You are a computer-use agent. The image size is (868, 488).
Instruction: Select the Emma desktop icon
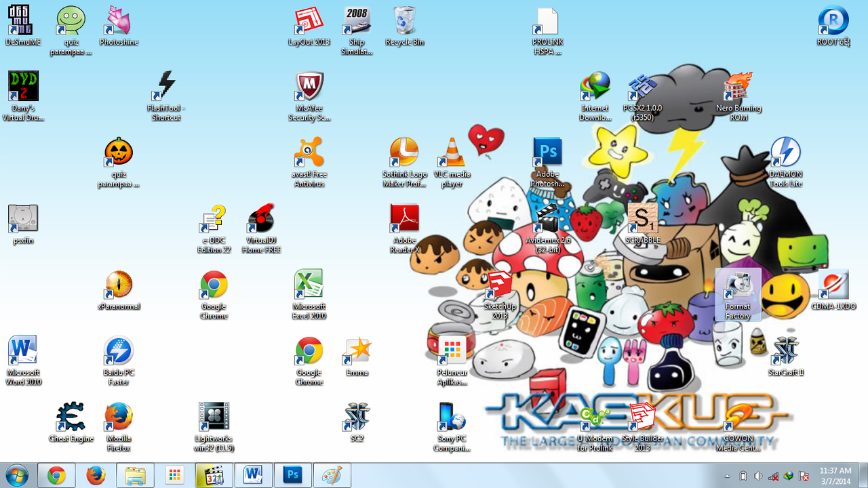click(357, 356)
